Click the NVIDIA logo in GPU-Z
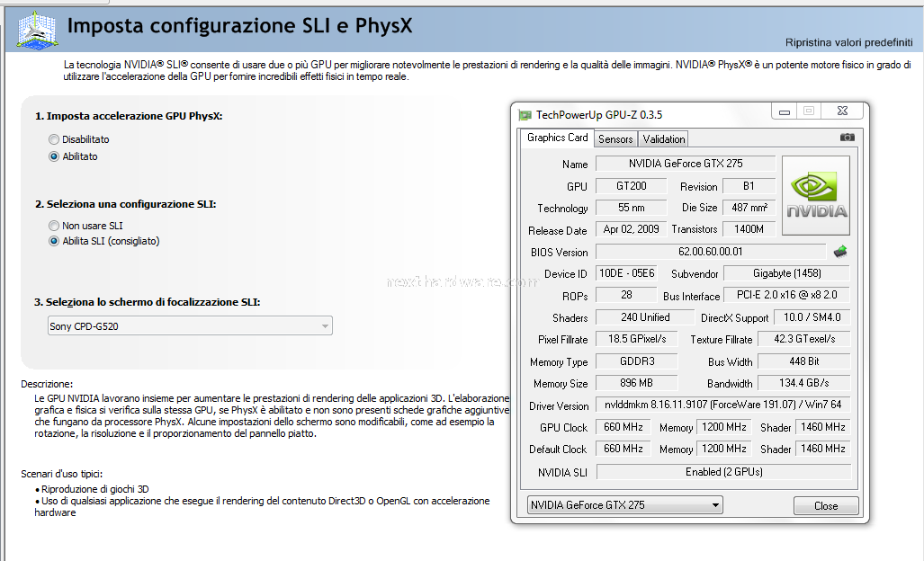Screen dimensions: 924x561 click(816, 196)
